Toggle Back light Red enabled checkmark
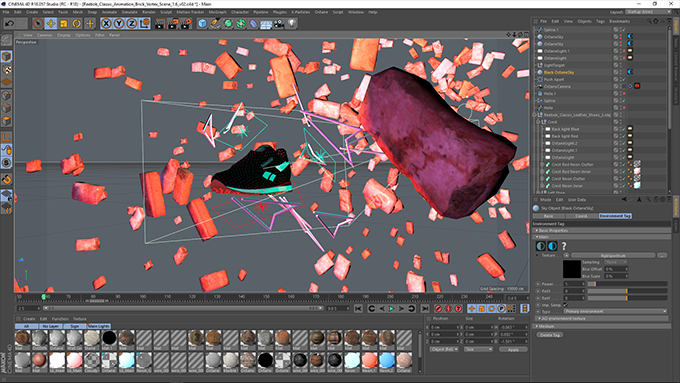This screenshot has height=383, width=680. point(624,136)
